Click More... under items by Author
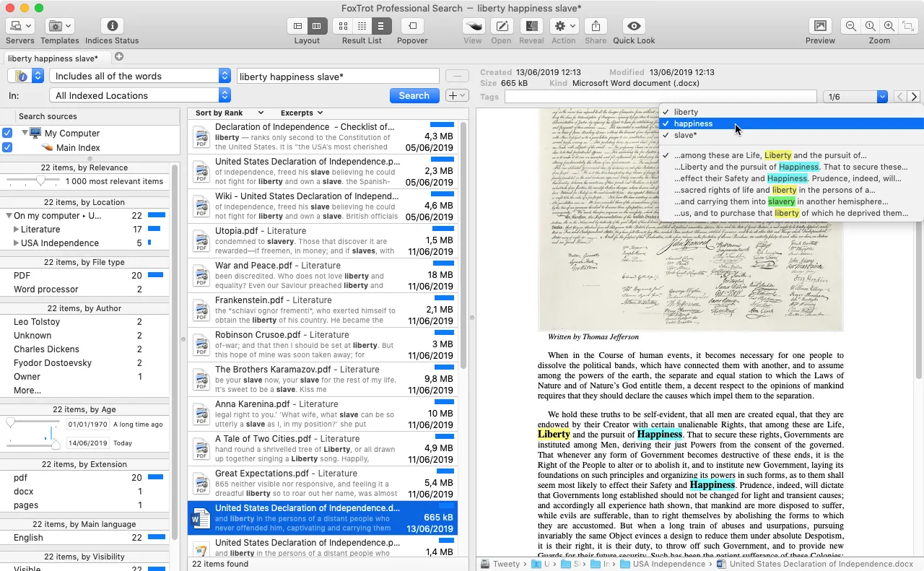 (x=27, y=390)
